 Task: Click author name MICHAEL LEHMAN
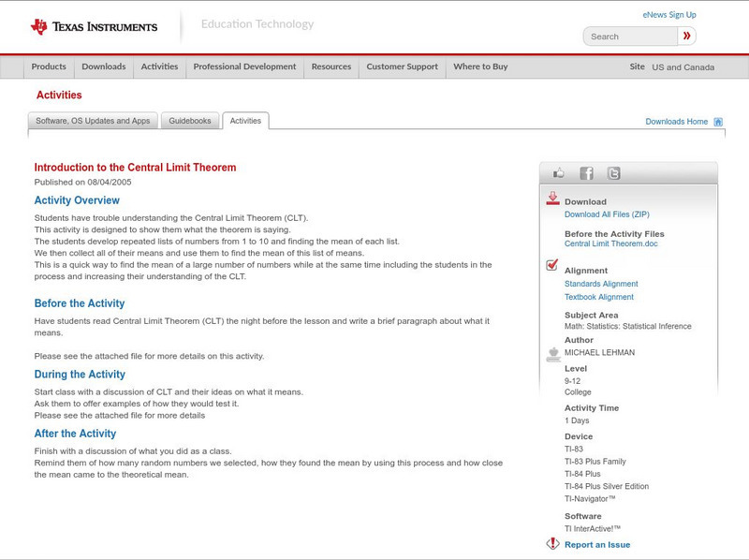click(x=599, y=352)
